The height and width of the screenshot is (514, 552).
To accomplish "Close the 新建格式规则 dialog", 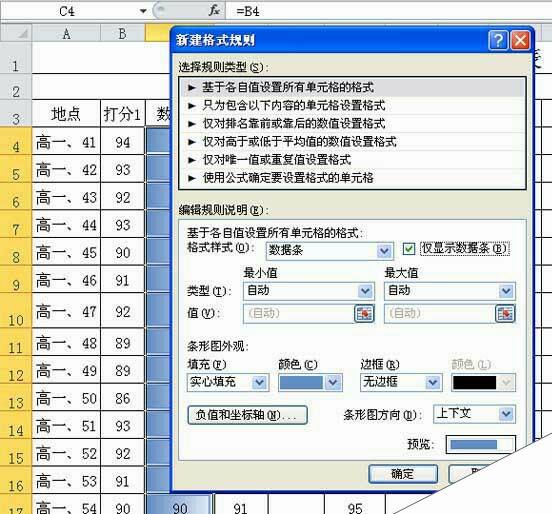I will click(x=520, y=40).
